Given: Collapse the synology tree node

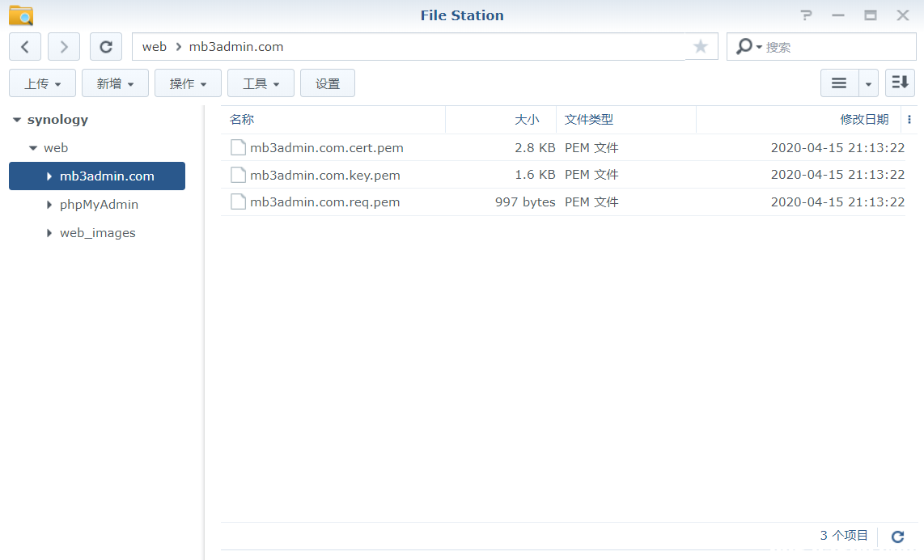Looking at the screenshot, I should (x=17, y=120).
